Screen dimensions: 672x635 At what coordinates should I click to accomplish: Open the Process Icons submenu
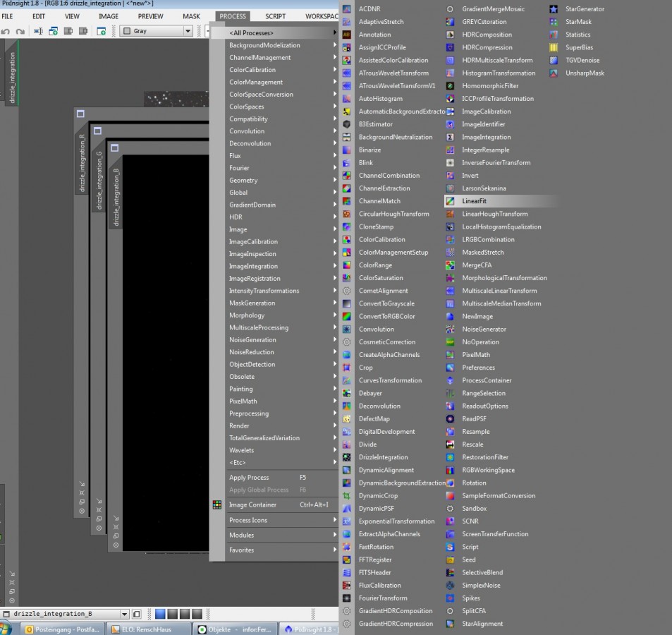click(280, 520)
